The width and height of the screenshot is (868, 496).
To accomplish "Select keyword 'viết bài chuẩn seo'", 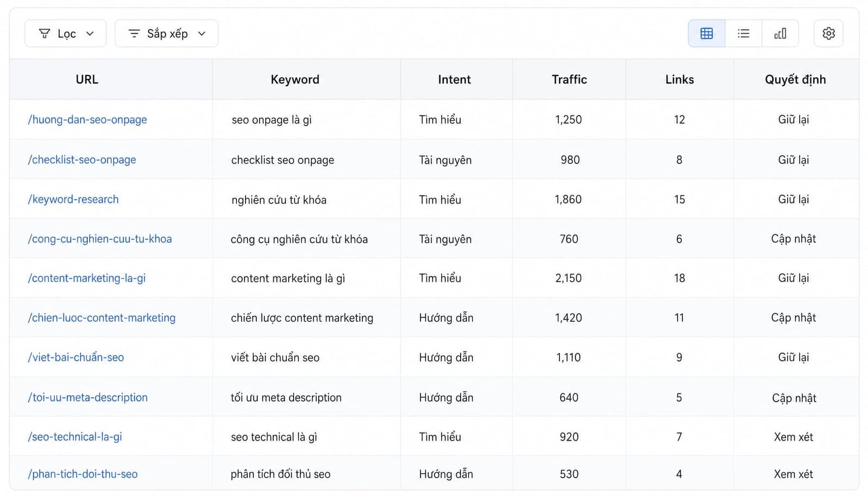I will [x=275, y=358].
